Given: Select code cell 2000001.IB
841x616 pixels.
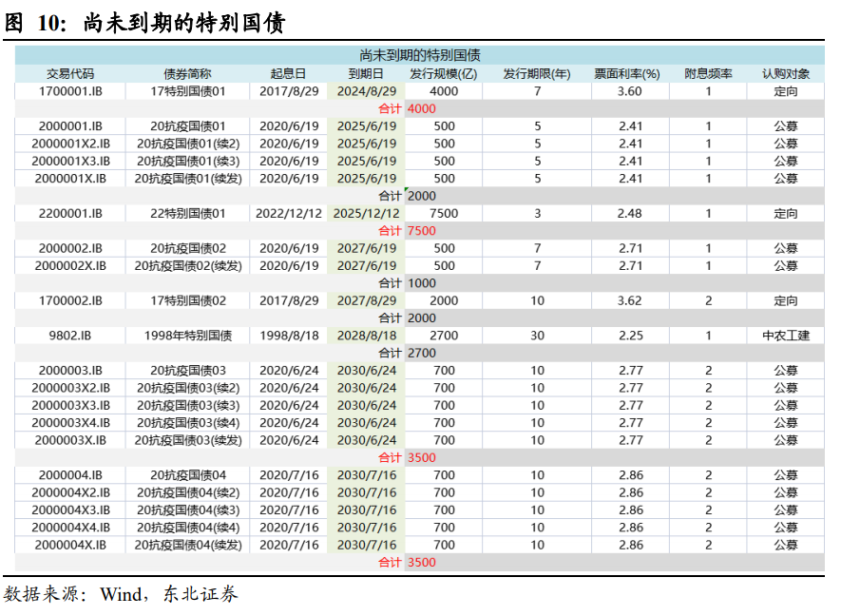Looking at the screenshot, I should coord(70,126).
